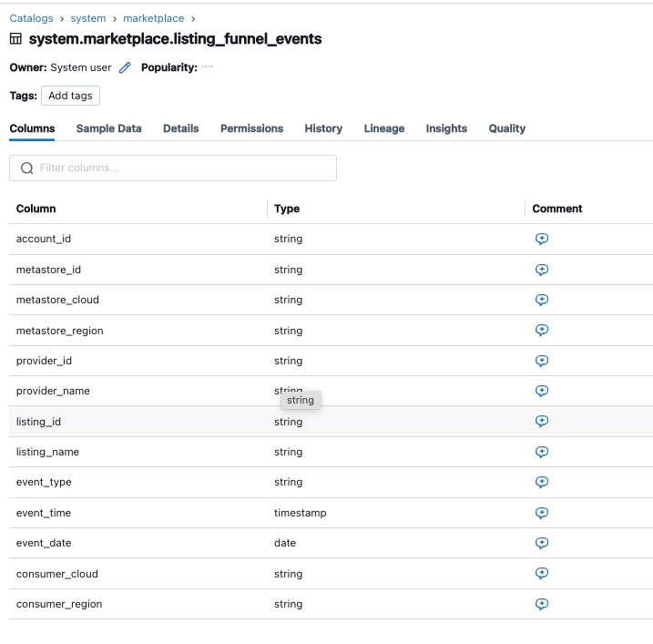Image resolution: width=653 pixels, height=644 pixels.
Task: Select the event_date column name
Action: tap(44, 543)
